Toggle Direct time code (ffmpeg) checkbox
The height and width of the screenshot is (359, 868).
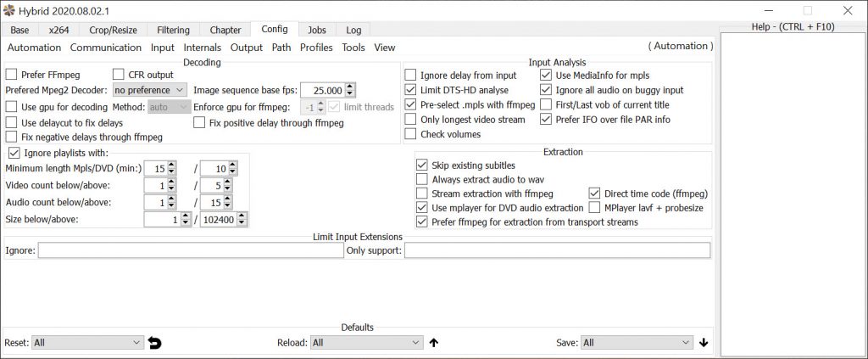[x=594, y=194]
